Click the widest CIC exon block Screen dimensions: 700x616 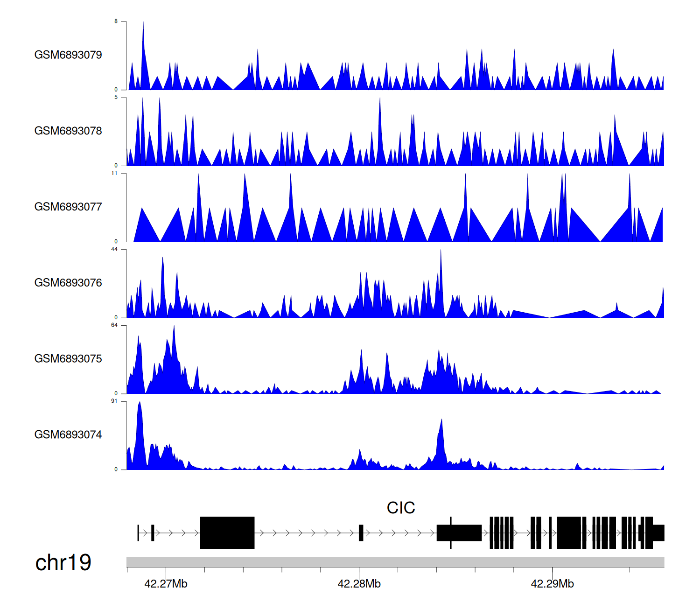coord(227,532)
